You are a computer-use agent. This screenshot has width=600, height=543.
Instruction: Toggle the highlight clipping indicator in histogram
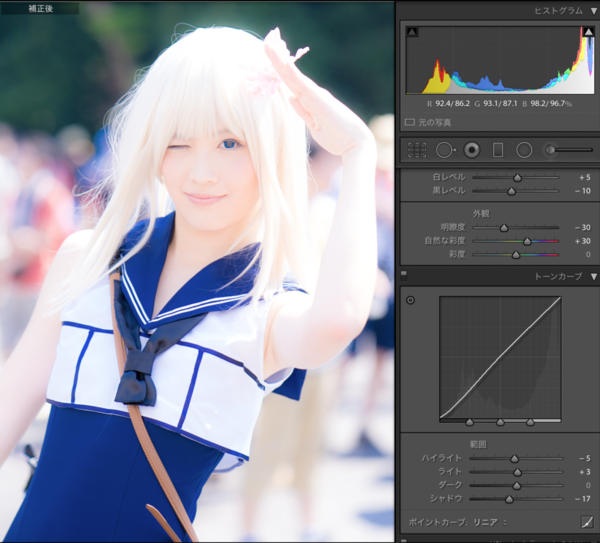point(589,32)
